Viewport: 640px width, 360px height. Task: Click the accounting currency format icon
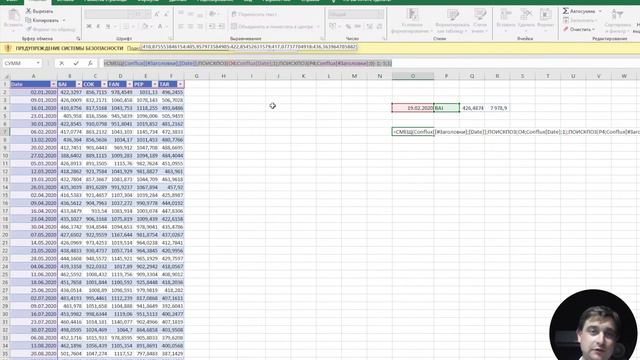click(x=333, y=26)
